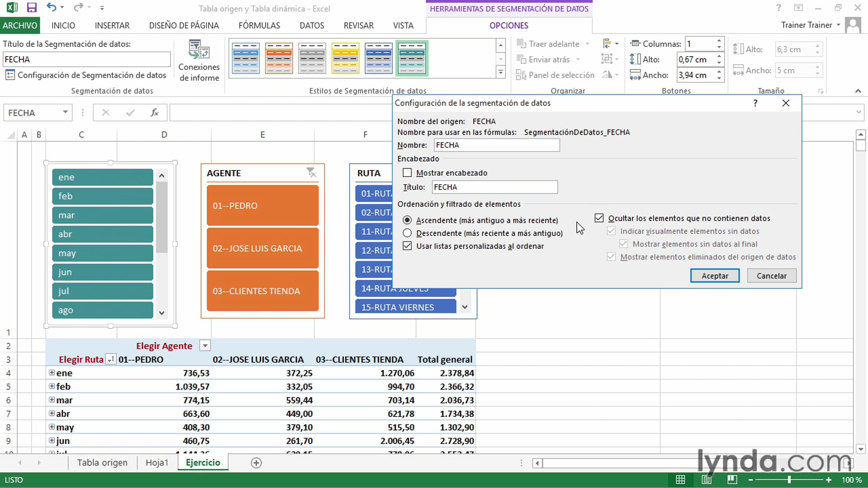The image size is (868, 488).
Task: Expand the formula bar
Action: tap(859, 112)
